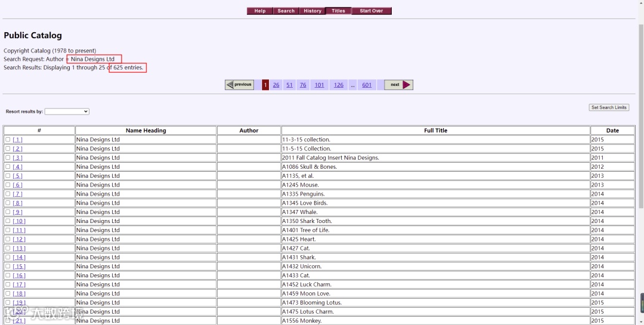Click the Set Search Limits button
This screenshot has height=325, width=644.
(609, 107)
